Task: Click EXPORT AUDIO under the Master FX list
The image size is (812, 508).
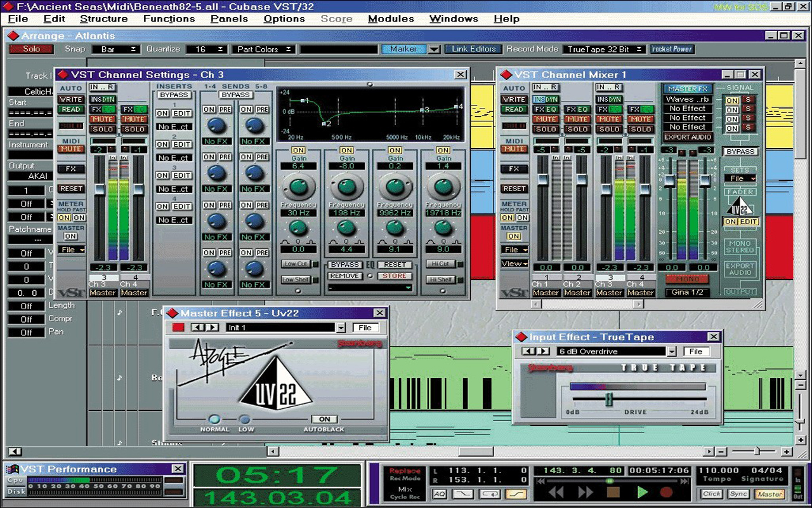Action: click(688, 137)
